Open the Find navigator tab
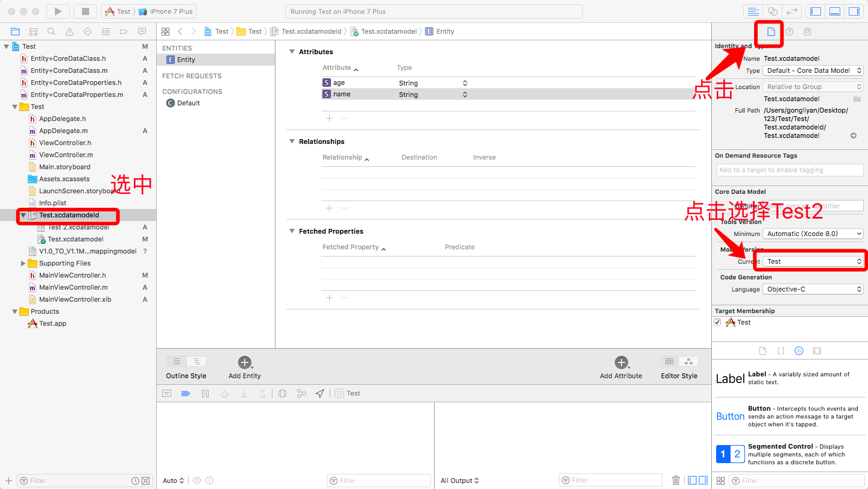This screenshot has width=868, height=489. click(51, 31)
